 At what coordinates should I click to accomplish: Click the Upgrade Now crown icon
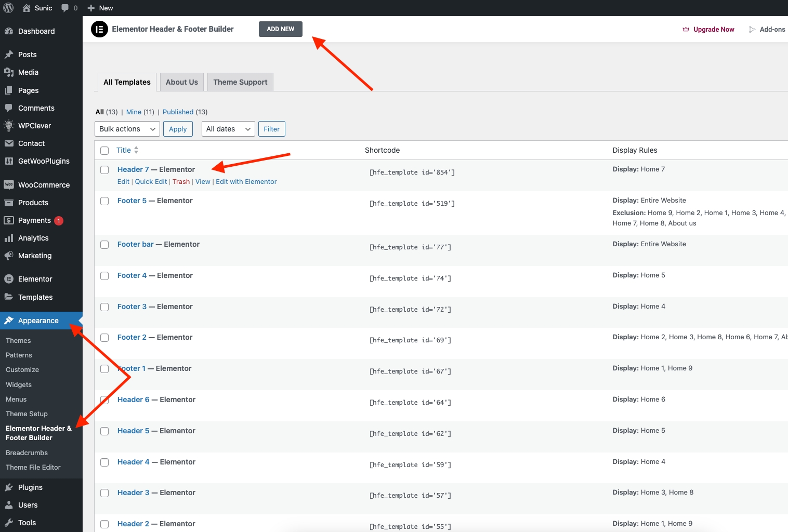(686, 30)
